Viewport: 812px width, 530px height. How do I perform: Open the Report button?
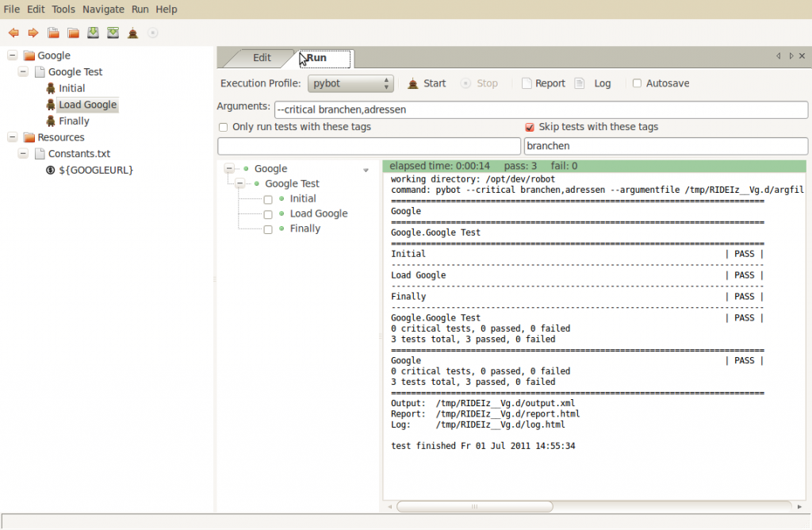coord(543,83)
